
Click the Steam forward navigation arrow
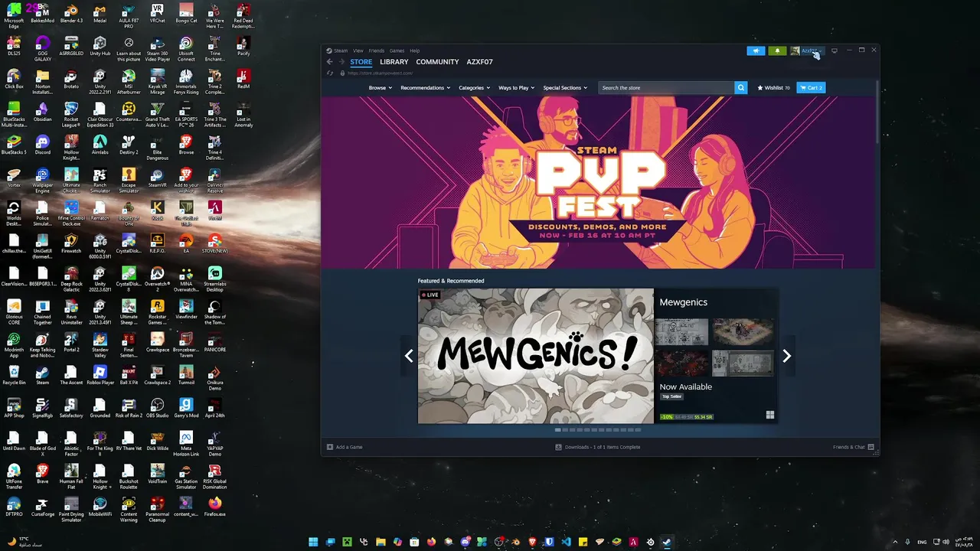[x=341, y=62]
